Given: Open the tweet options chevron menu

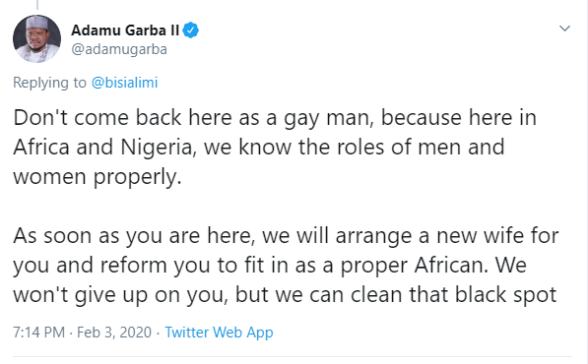Looking at the screenshot, I should pyautogui.click(x=564, y=29).
